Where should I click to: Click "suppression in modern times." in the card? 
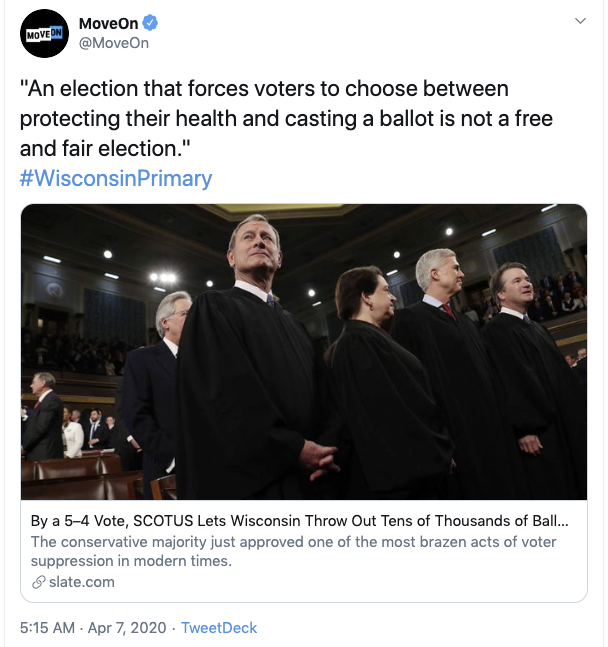pos(131,561)
